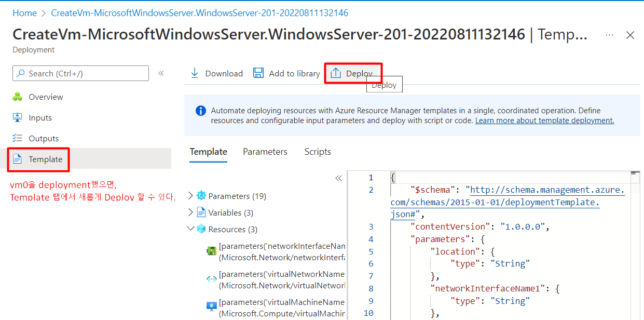Click the "contentVersion" code line

479,226
